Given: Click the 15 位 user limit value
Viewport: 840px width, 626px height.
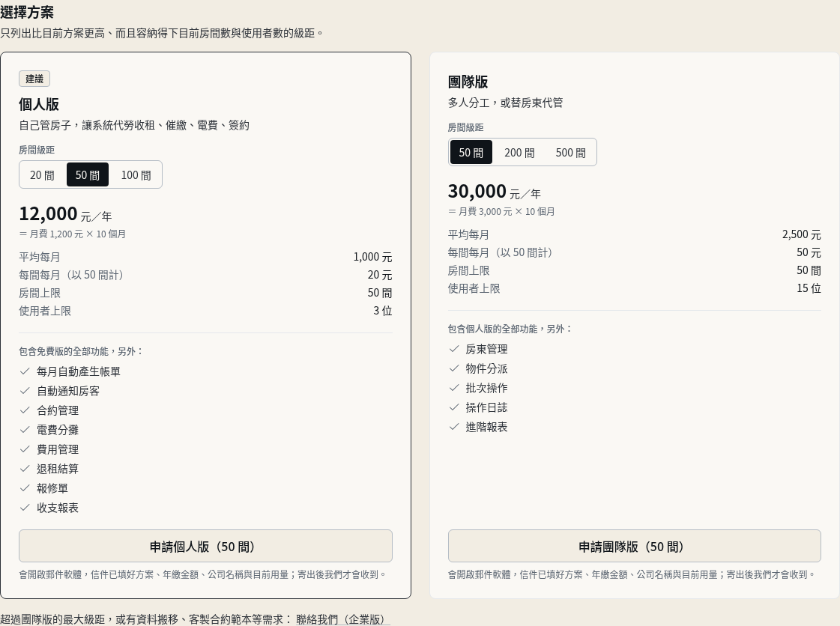Looking at the screenshot, I should point(809,288).
